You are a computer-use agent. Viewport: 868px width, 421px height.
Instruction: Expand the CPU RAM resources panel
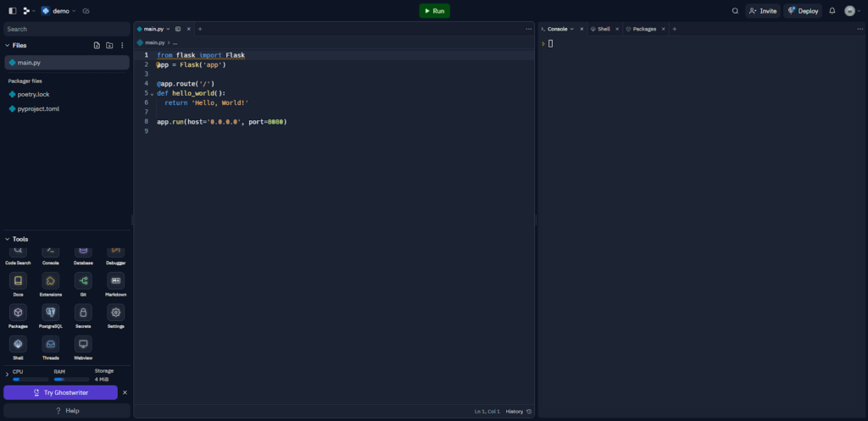coord(7,375)
